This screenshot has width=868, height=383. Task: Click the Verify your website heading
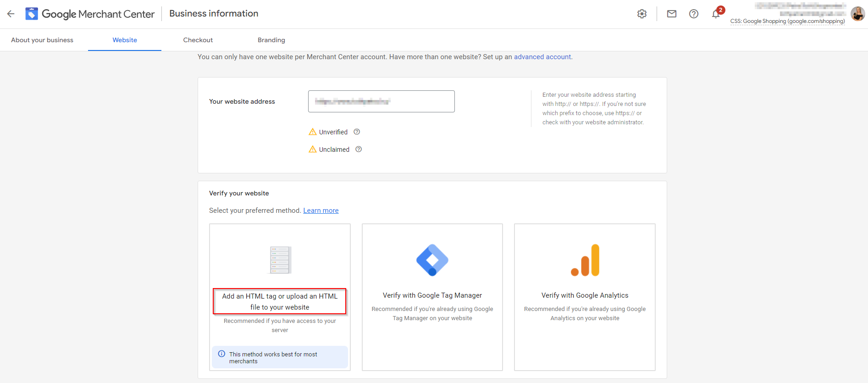(239, 194)
